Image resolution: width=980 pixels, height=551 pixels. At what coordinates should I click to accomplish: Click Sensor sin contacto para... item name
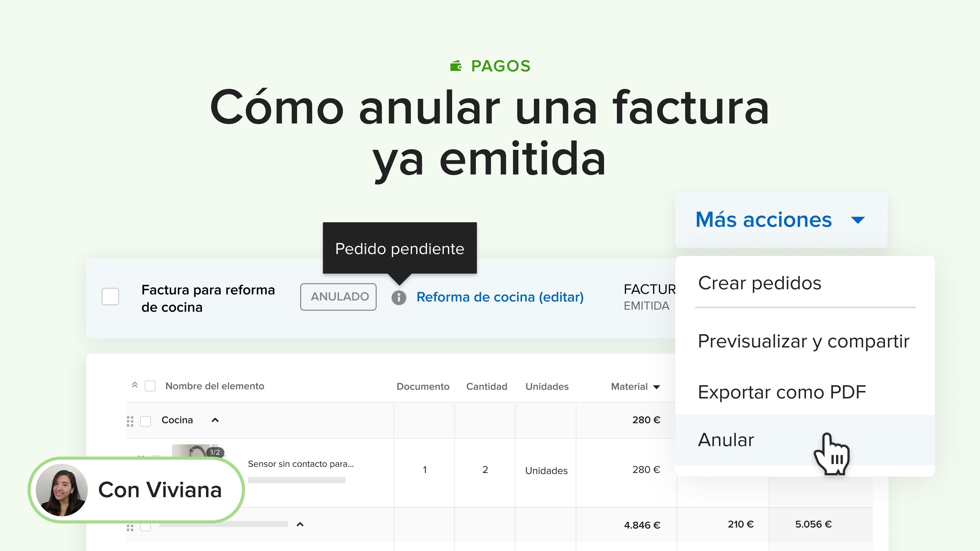point(301,464)
